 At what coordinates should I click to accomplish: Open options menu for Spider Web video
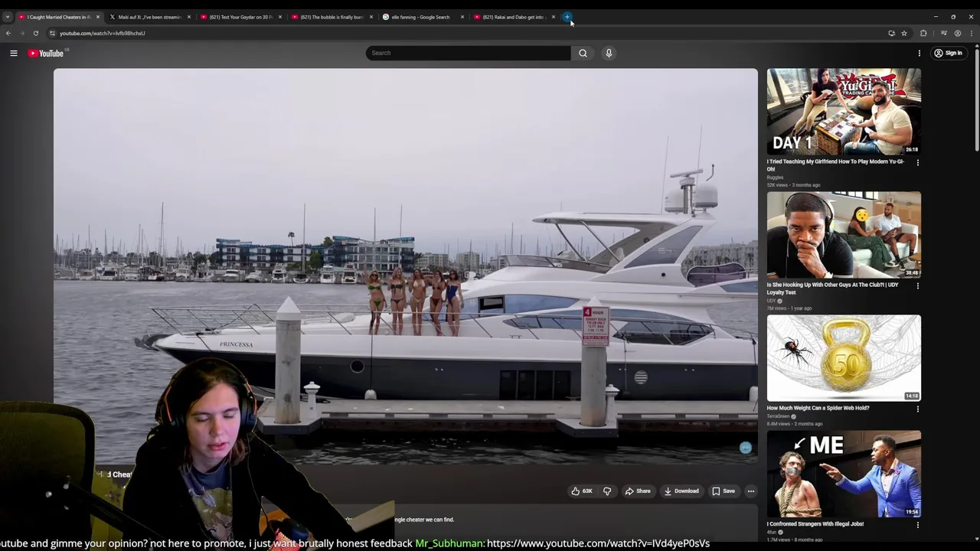917,409
